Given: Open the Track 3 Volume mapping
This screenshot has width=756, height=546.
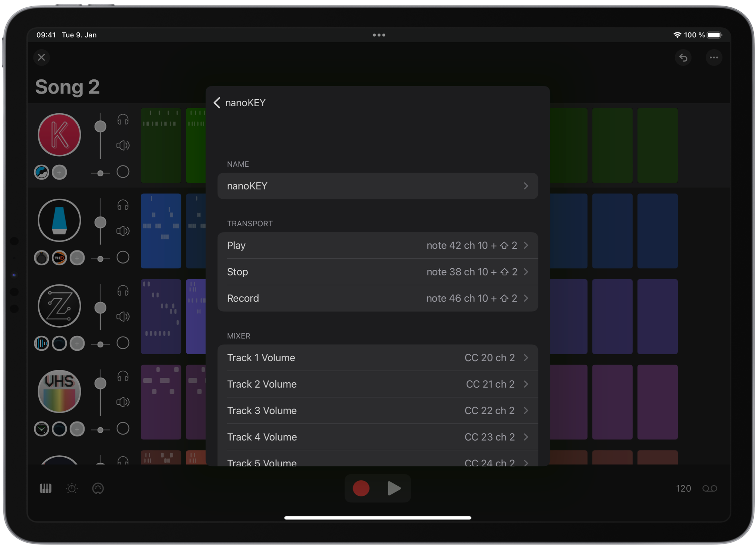Looking at the screenshot, I should pyautogui.click(x=377, y=411).
